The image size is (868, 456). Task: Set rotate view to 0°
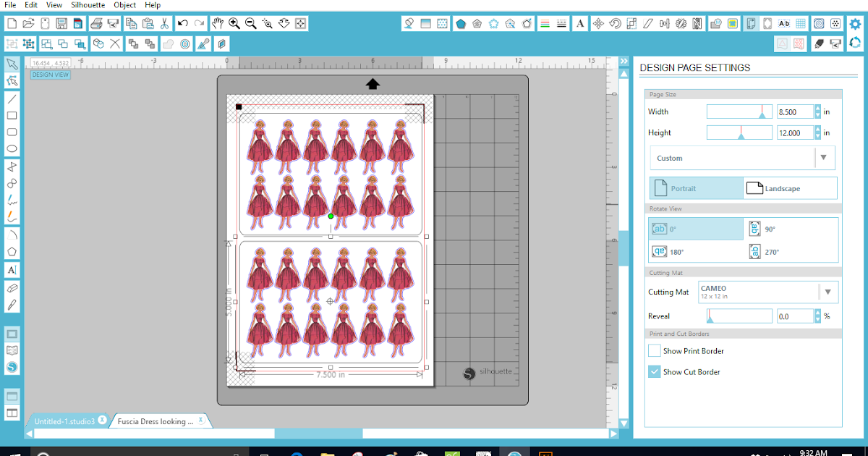[x=696, y=229]
